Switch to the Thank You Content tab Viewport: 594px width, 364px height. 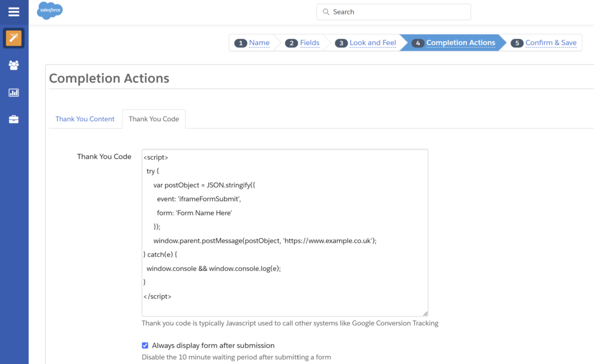coord(85,119)
